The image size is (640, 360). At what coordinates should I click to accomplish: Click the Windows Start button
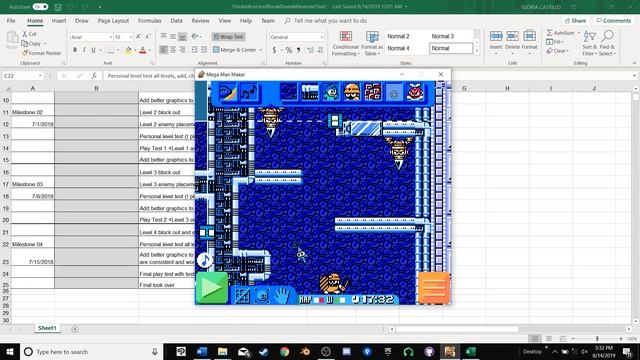coord(10,351)
